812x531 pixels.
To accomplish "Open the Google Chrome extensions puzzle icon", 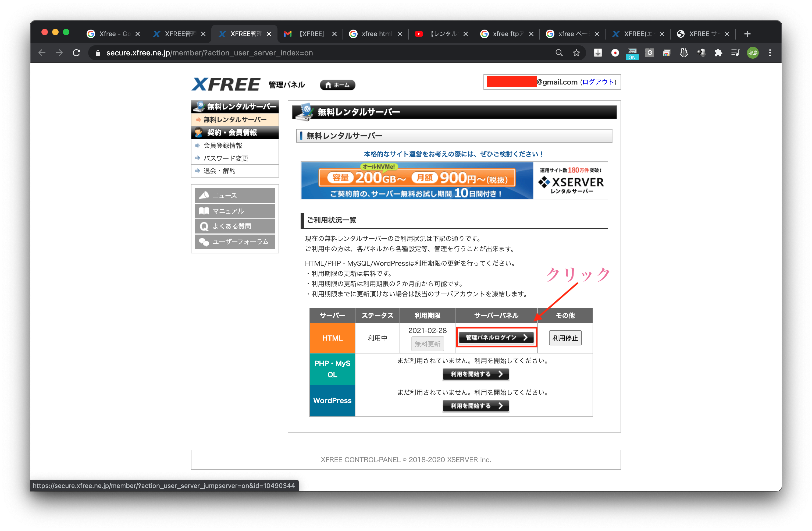I will click(718, 52).
